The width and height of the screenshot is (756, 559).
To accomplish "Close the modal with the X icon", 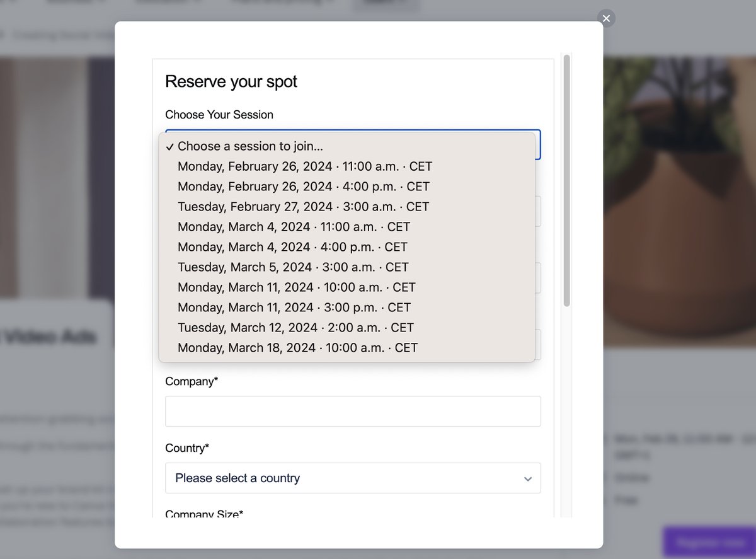I will coord(606,18).
